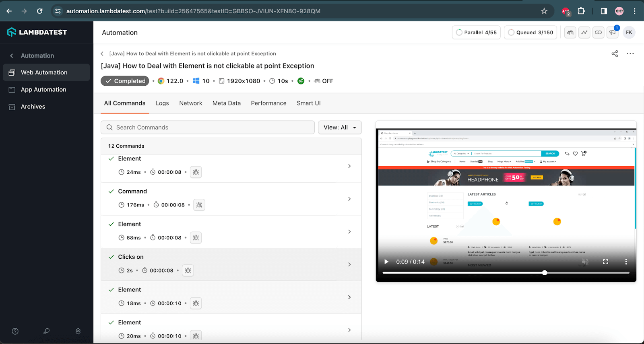Screen dimensions: 644x344
Task: Expand the 18ms Element command
Action: (349, 297)
